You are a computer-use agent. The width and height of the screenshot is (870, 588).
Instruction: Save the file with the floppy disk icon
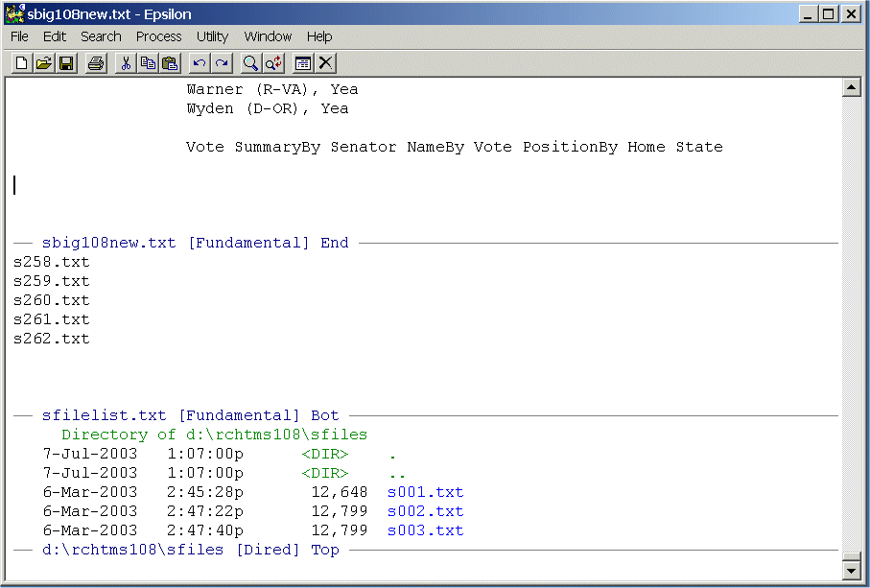[66, 63]
